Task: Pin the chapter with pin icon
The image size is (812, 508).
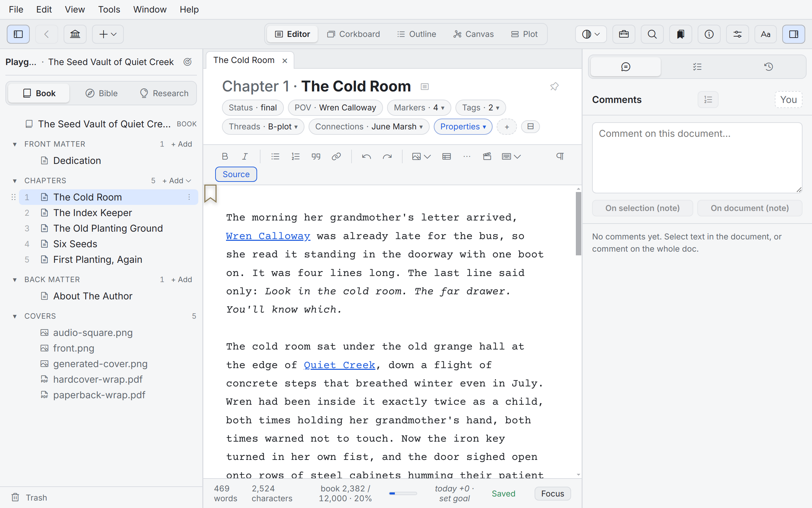Action: tap(554, 86)
